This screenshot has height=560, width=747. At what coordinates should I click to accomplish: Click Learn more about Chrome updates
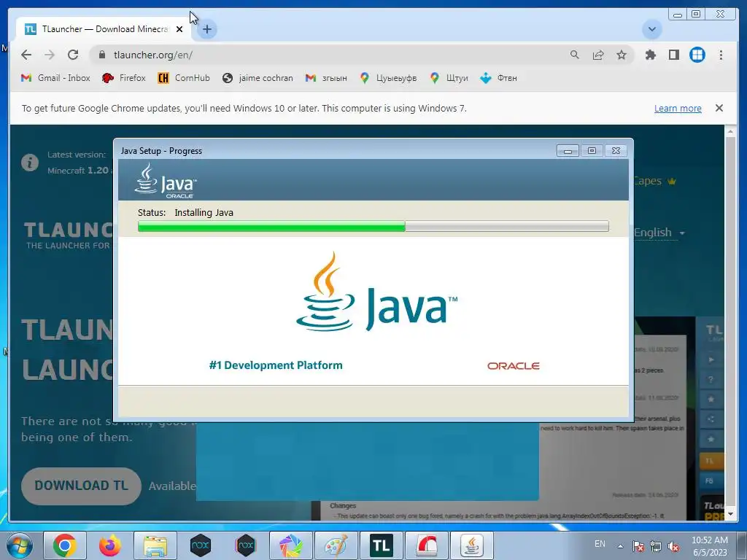click(x=678, y=108)
